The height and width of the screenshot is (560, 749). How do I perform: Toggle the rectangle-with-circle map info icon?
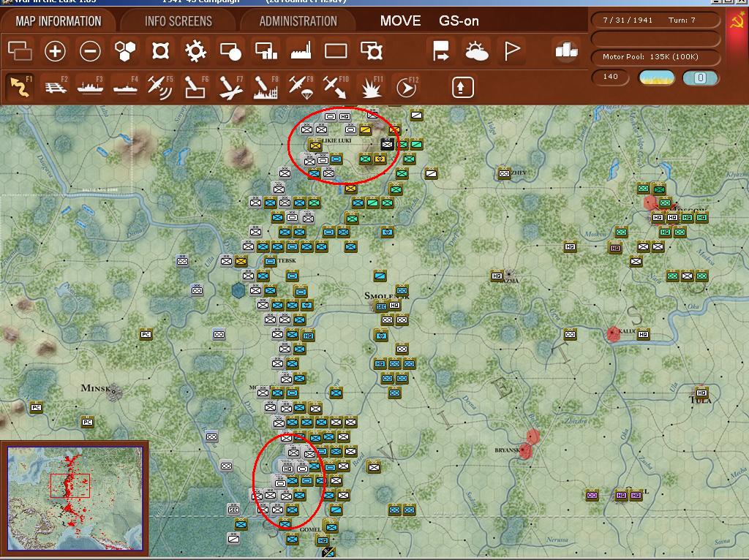tap(230, 51)
